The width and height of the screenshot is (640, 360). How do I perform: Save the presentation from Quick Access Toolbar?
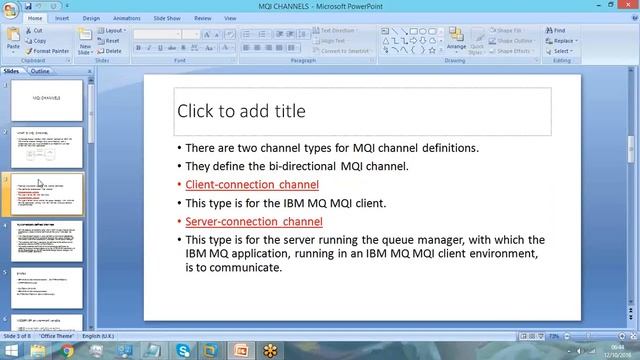pyautogui.click(x=28, y=6)
